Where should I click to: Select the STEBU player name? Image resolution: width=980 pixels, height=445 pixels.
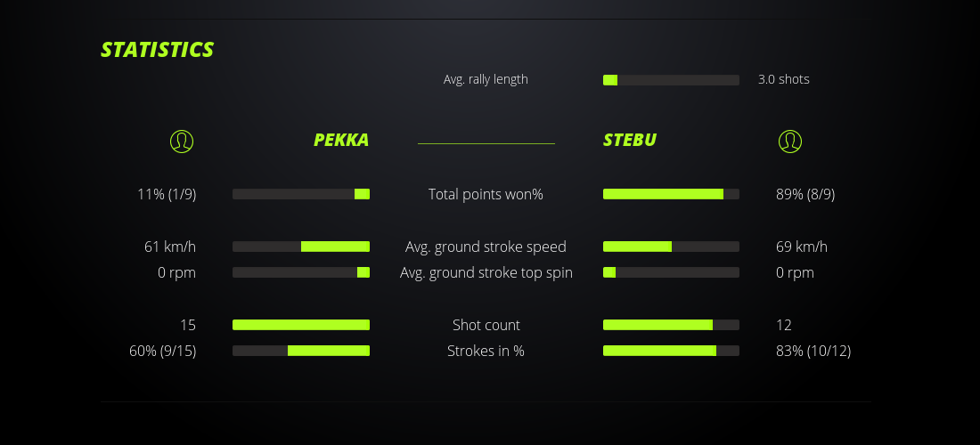630,140
